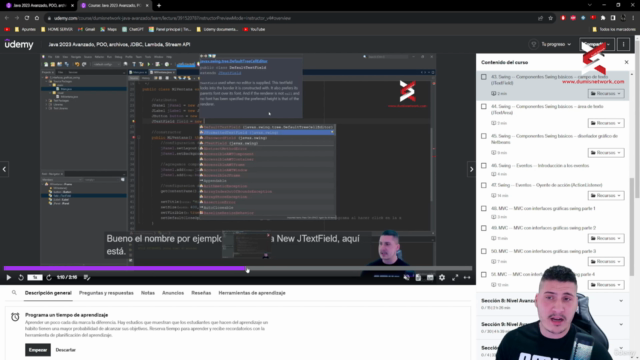This screenshot has width=640, height=360.
Task: Open the Compartir share button
Action: point(597,44)
